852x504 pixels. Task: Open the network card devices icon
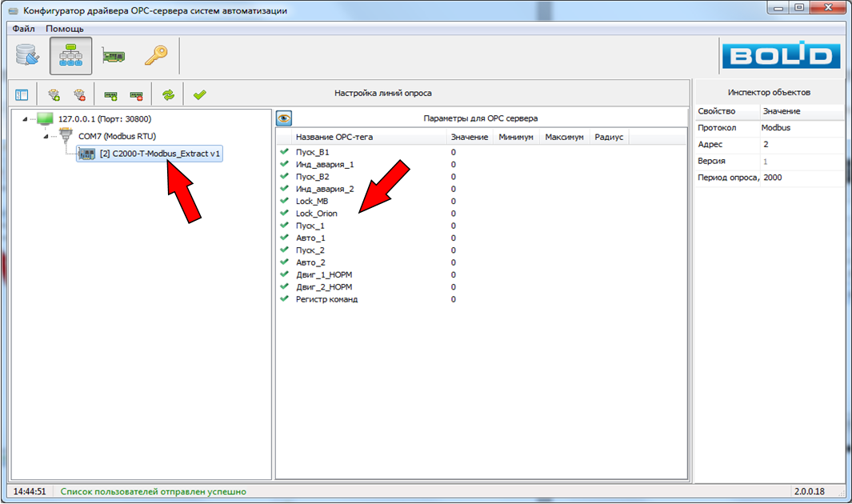point(113,55)
